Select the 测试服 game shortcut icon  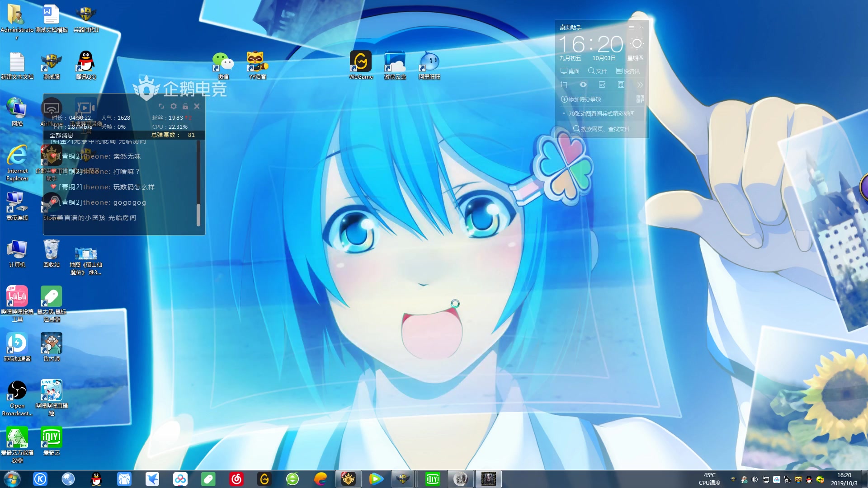(52, 66)
